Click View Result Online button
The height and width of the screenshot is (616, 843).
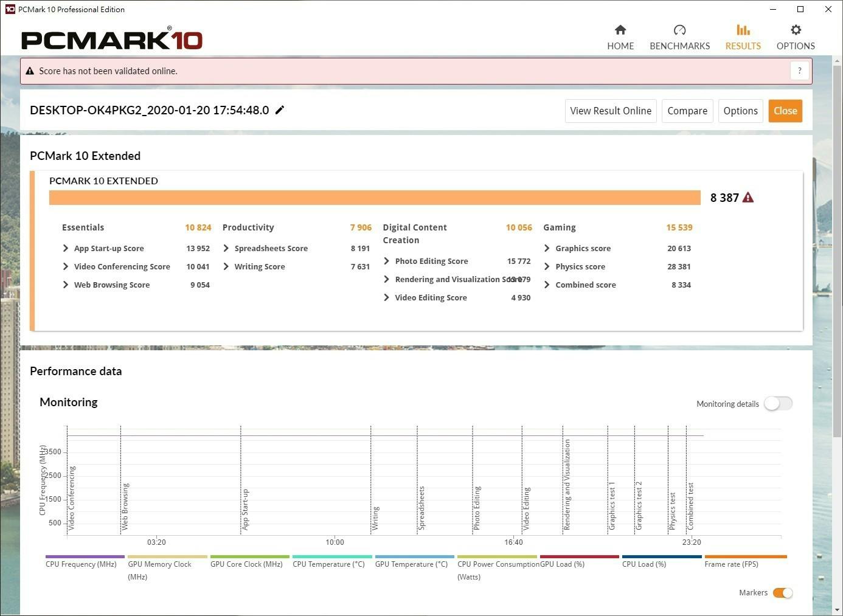611,111
